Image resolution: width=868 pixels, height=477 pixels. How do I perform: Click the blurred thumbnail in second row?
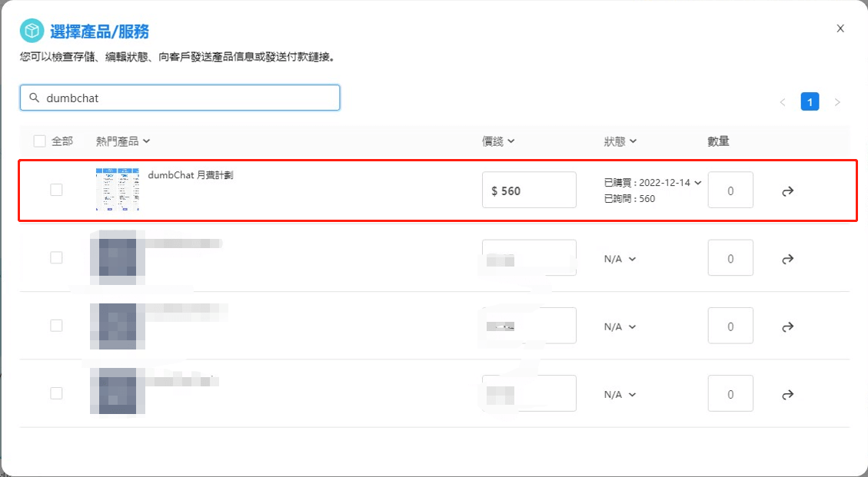pos(118,257)
